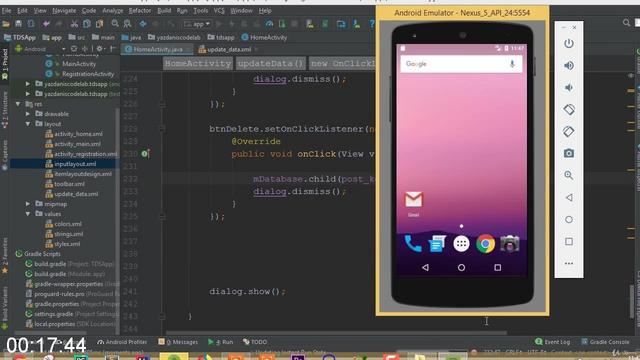Click the Cut scissors icon
Screen dimensions: 640x360
(x=74, y=24)
